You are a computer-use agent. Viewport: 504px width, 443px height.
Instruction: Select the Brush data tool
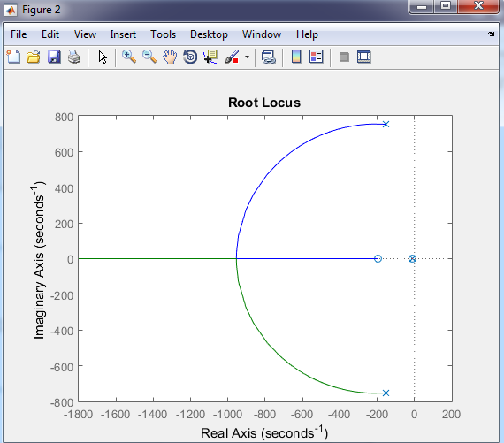pos(232,57)
